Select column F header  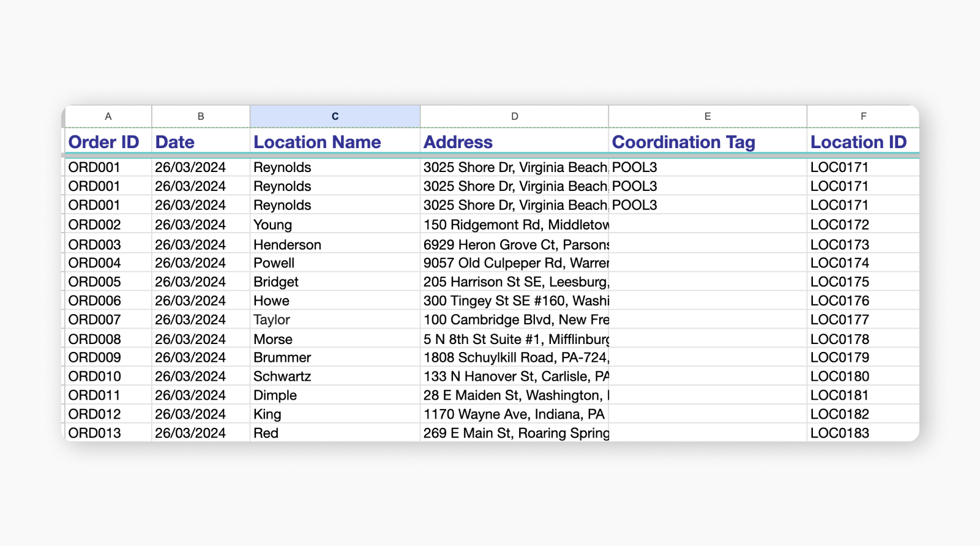pyautogui.click(x=863, y=116)
